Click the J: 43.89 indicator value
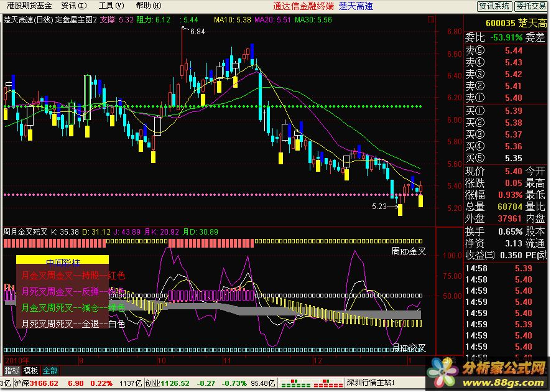This screenshot has height=392, width=551. click(x=127, y=232)
